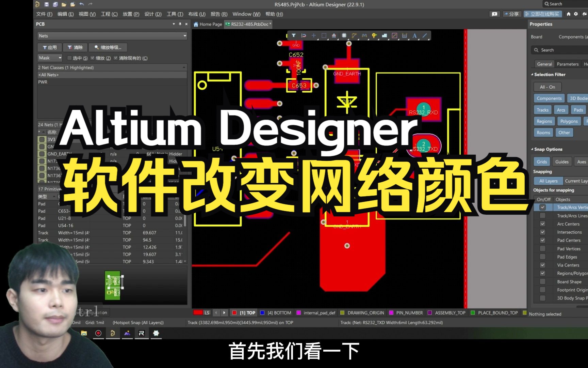The height and width of the screenshot is (368, 588).
Task: Click the selection filter icon in the toolbar
Action: [x=293, y=35]
